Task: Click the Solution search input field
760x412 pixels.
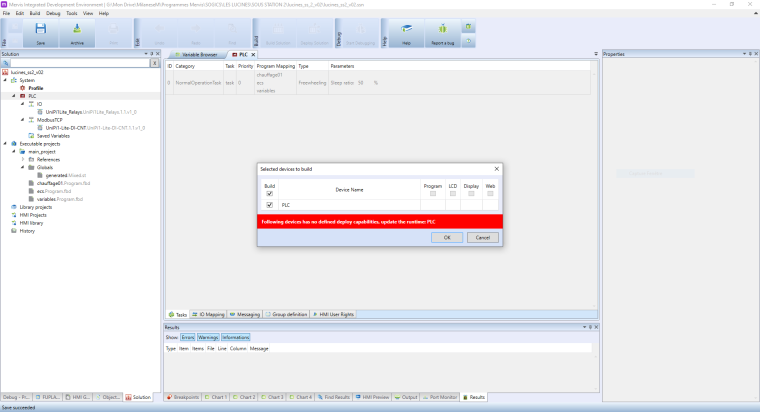Action: pyautogui.click(x=80, y=62)
